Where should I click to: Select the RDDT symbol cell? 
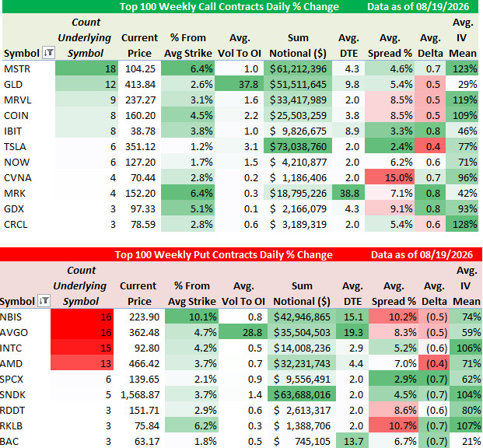25,410
